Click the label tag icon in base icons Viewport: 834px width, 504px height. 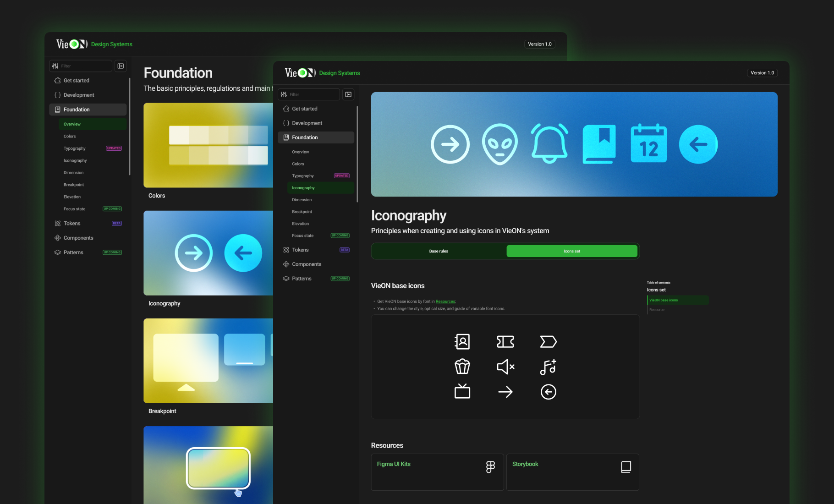point(548,342)
